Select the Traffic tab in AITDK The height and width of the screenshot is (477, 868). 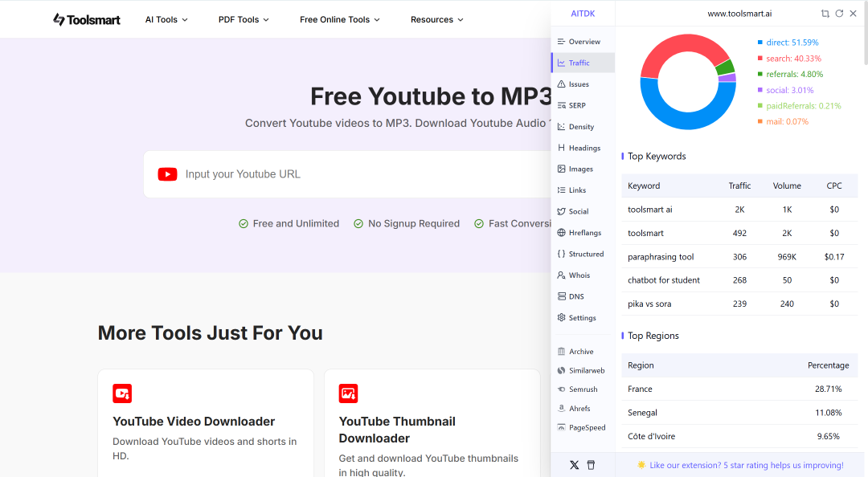583,63
